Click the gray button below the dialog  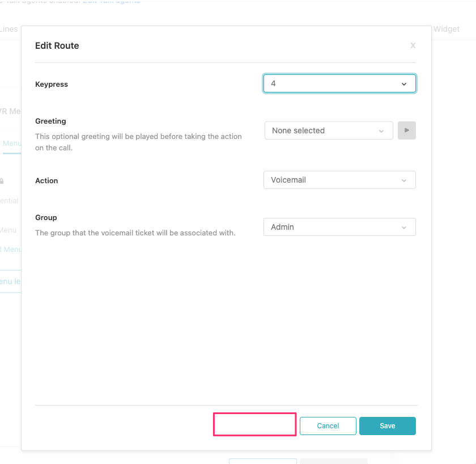[334, 461]
